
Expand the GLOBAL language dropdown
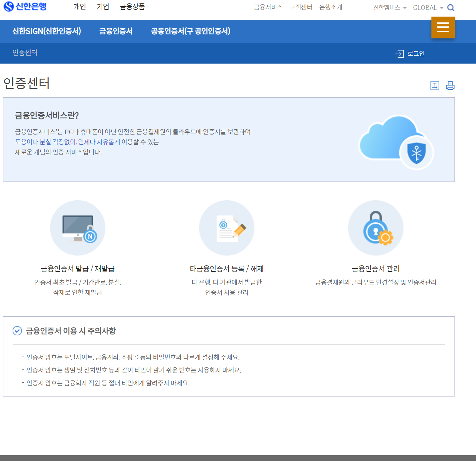(x=428, y=8)
